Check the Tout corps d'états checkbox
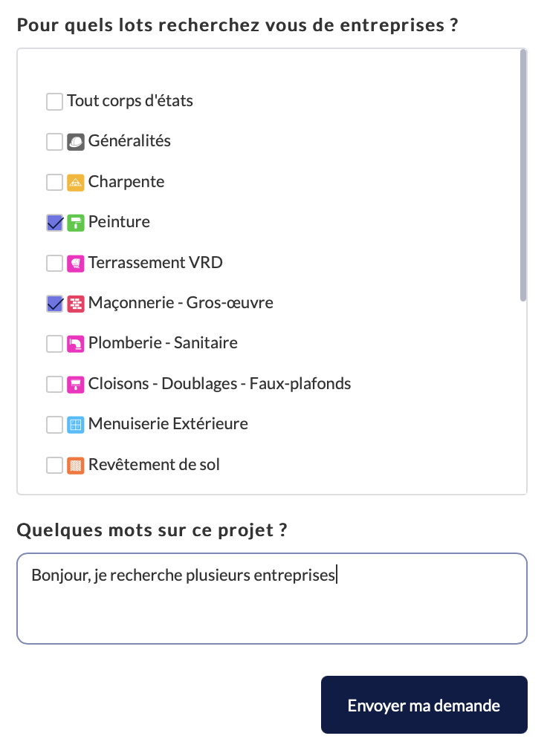This screenshot has height=756, width=547. (x=54, y=102)
